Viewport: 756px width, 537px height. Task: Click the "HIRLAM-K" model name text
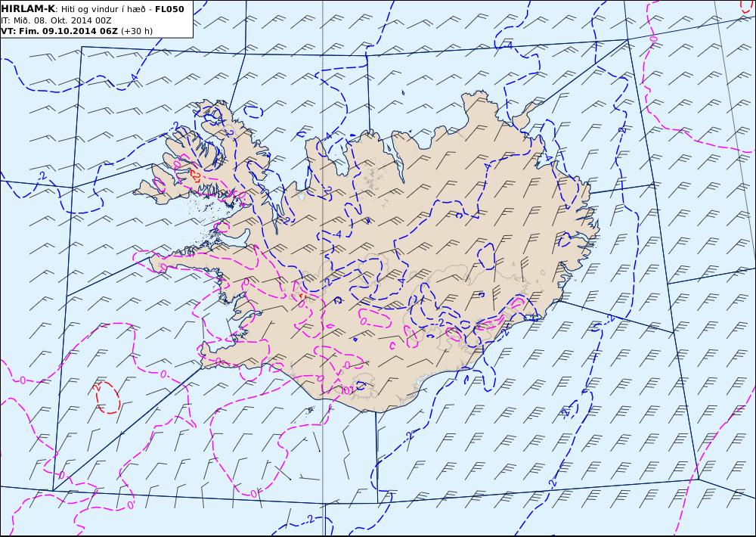click(x=28, y=9)
